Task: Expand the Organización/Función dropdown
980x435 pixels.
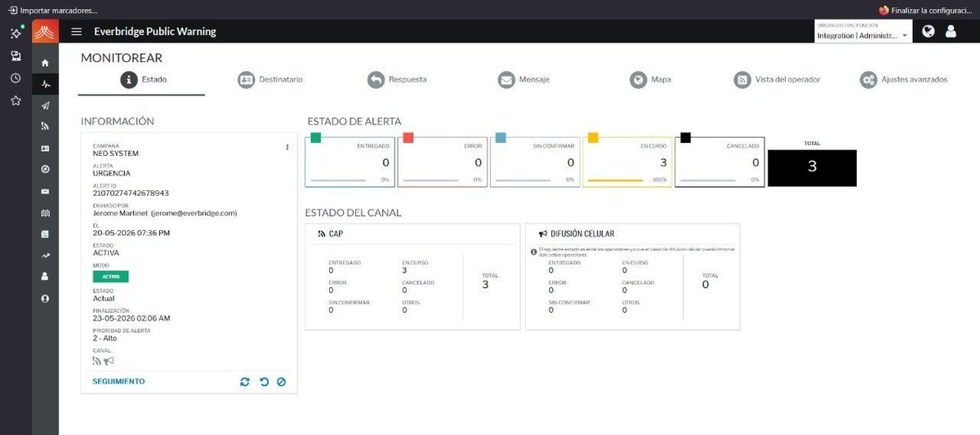Action: 863,32
